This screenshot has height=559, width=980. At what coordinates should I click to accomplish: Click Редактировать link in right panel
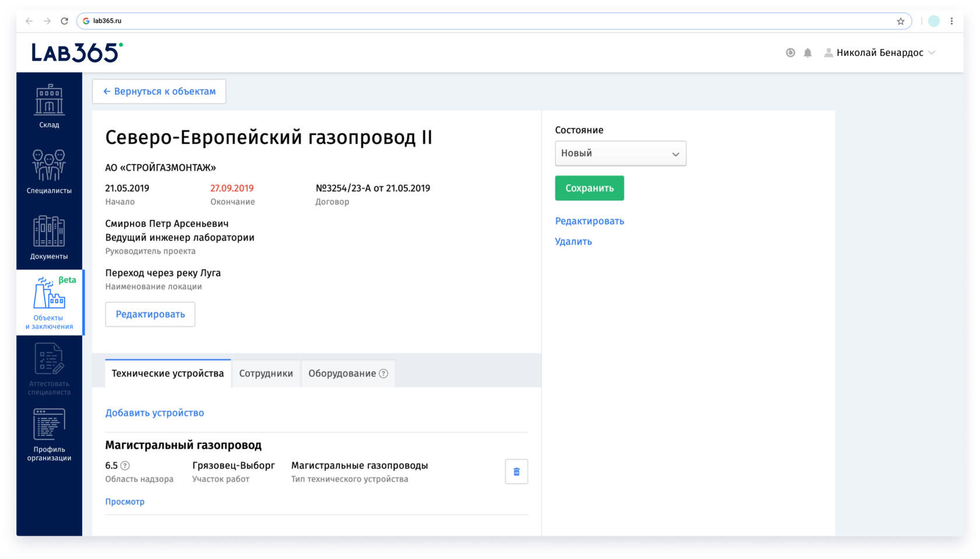click(x=589, y=221)
